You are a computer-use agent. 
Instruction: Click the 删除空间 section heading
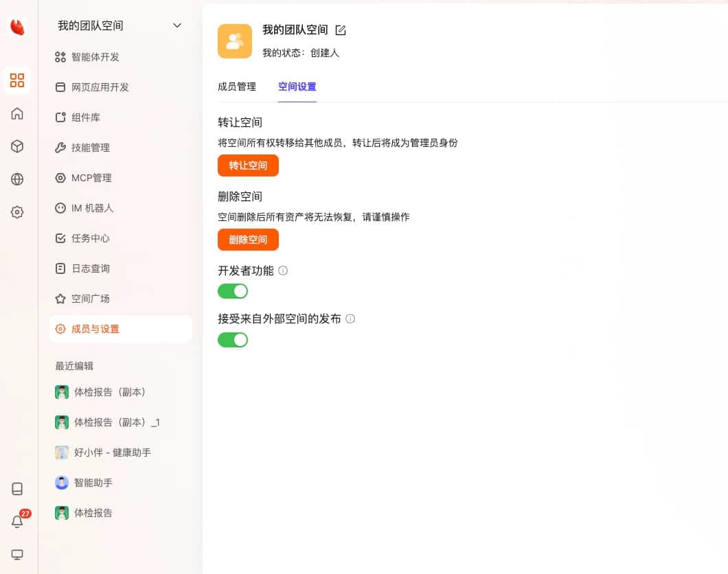point(240,197)
